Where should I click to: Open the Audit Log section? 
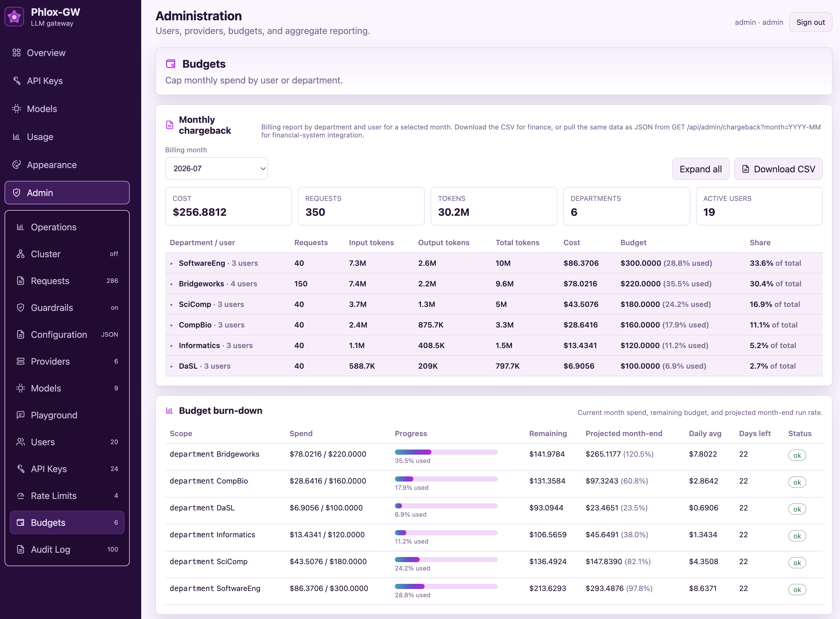[67, 549]
